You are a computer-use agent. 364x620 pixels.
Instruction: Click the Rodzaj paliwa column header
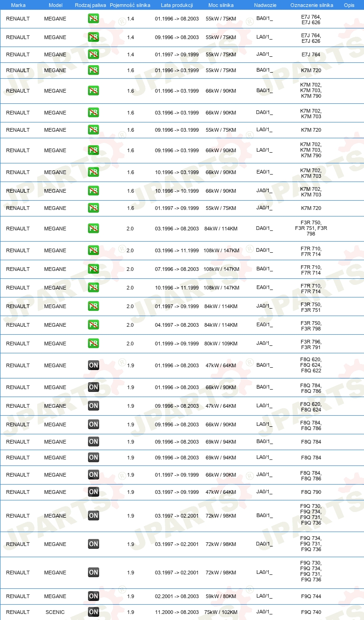(90, 5)
